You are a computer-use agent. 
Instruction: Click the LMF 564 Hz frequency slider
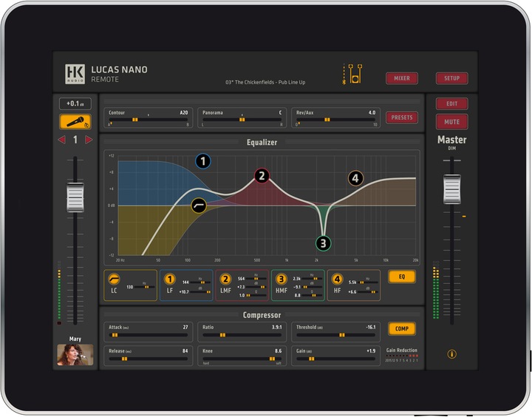pyautogui.click(x=256, y=279)
